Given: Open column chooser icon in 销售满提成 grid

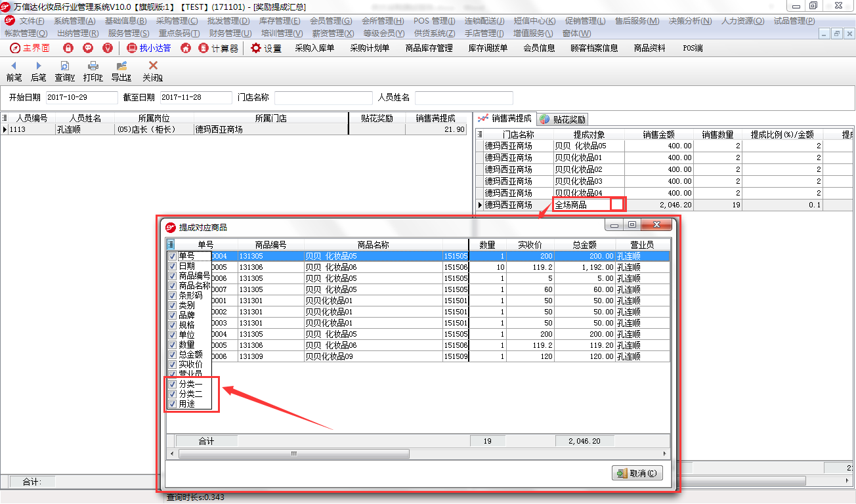Looking at the screenshot, I should coord(480,135).
